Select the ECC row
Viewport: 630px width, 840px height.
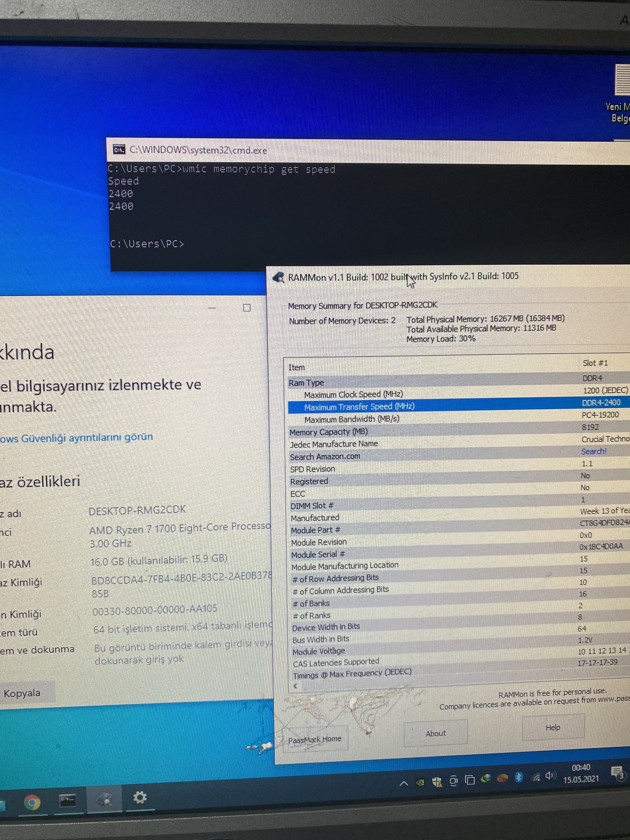(460, 491)
